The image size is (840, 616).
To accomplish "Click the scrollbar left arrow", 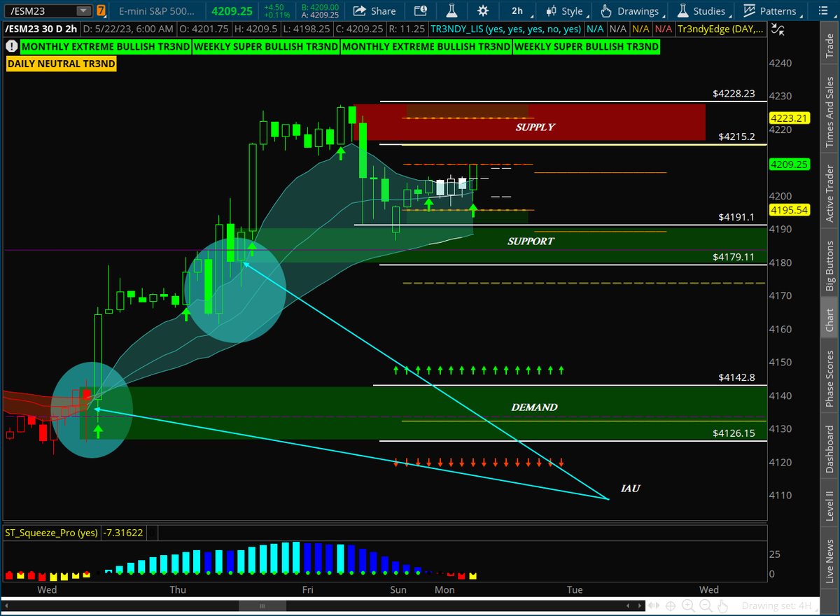I will tap(7, 605).
